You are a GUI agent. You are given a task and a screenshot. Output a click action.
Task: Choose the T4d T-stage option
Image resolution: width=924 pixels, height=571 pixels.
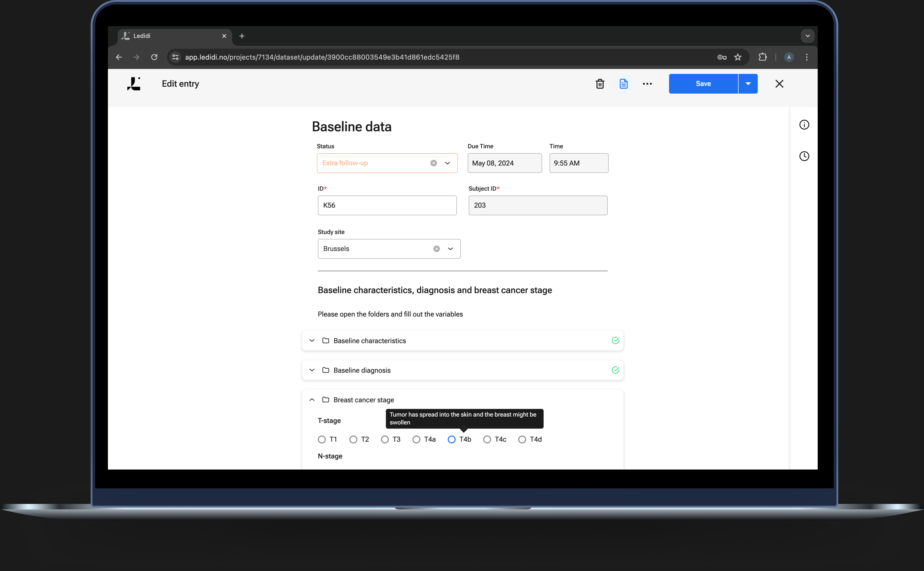(x=522, y=439)
